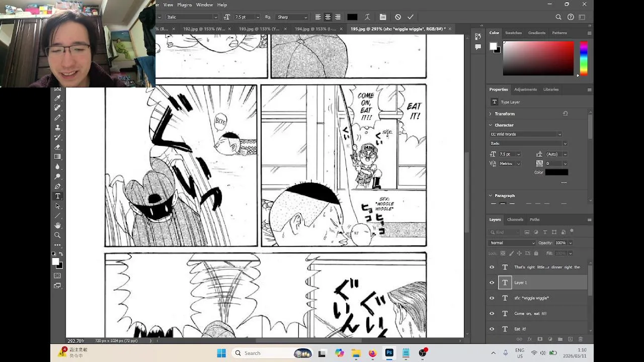Select the Brush tool

(x=57, y=118)
